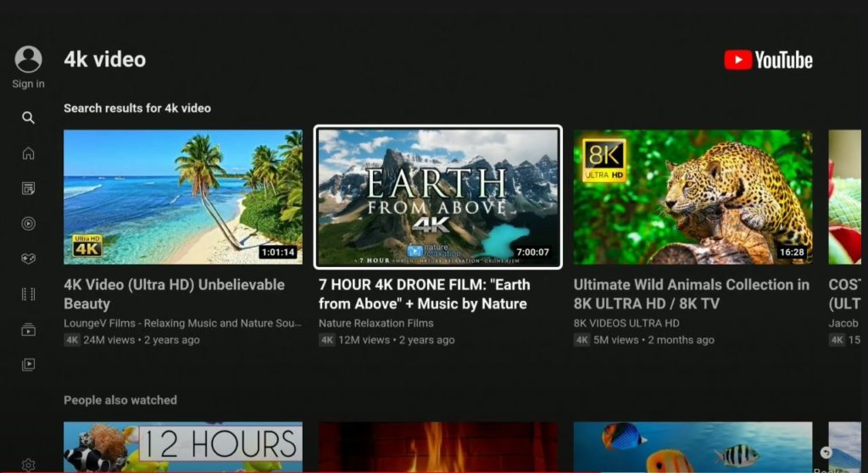Click the 'People also watched' heading

click(120, 400)
